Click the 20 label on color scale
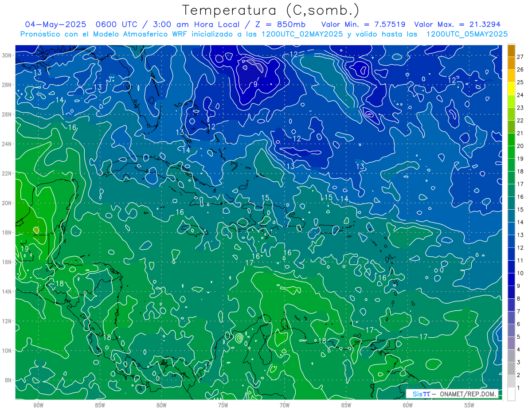This screenshot has width=532, height=411. click(520, 146)
